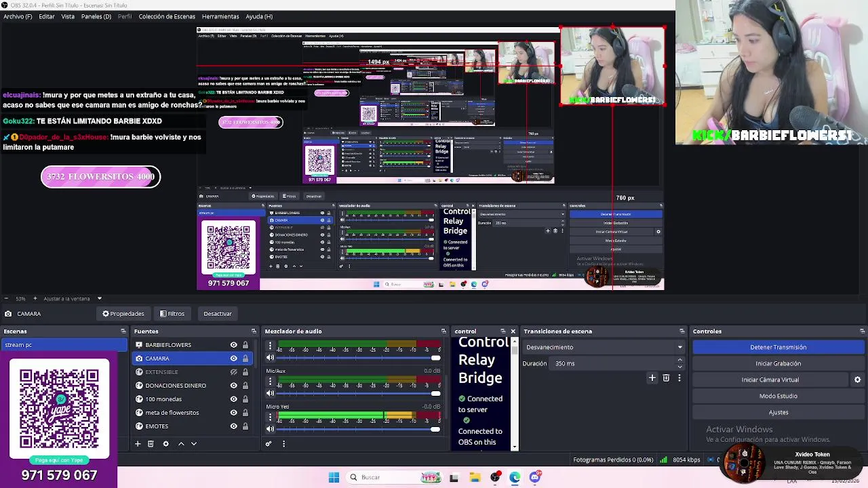Select the stream pc scene
Image resolution: width=868 pixels, height=488 pixels.
coord(64,345)
